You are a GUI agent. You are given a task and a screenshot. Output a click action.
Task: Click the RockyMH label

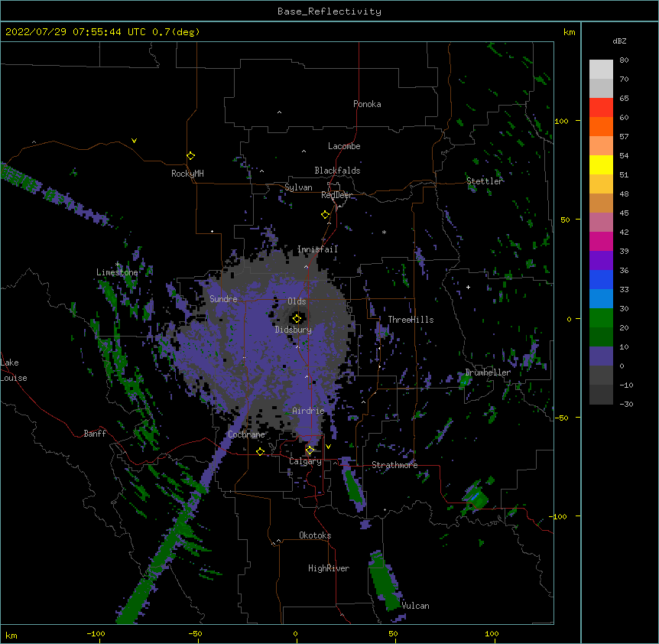[187, 173]
